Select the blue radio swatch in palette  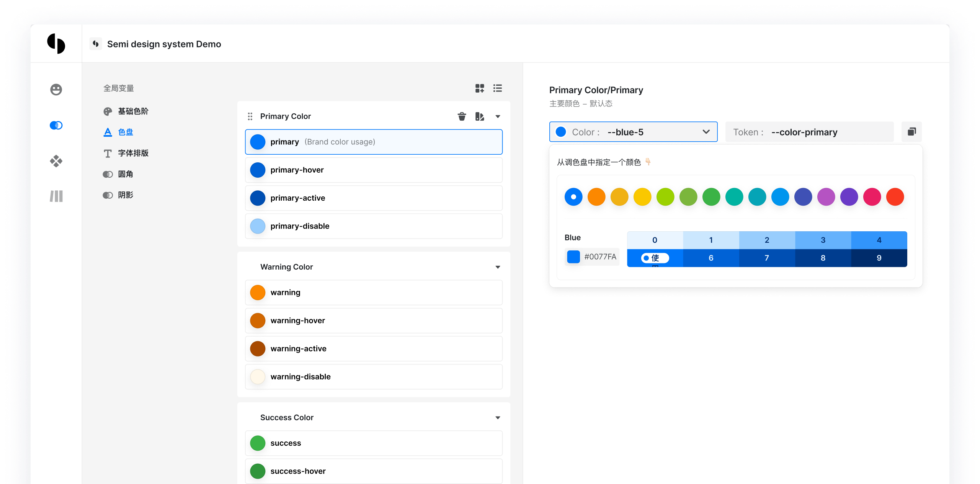tap(573, 197)
